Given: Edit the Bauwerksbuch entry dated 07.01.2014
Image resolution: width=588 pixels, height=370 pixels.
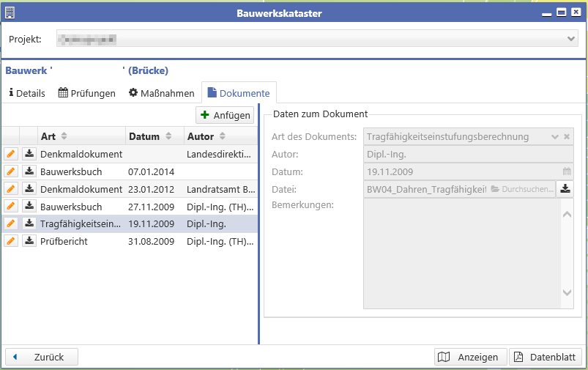Looking at the screenshot, I should [x=11, y=171].
